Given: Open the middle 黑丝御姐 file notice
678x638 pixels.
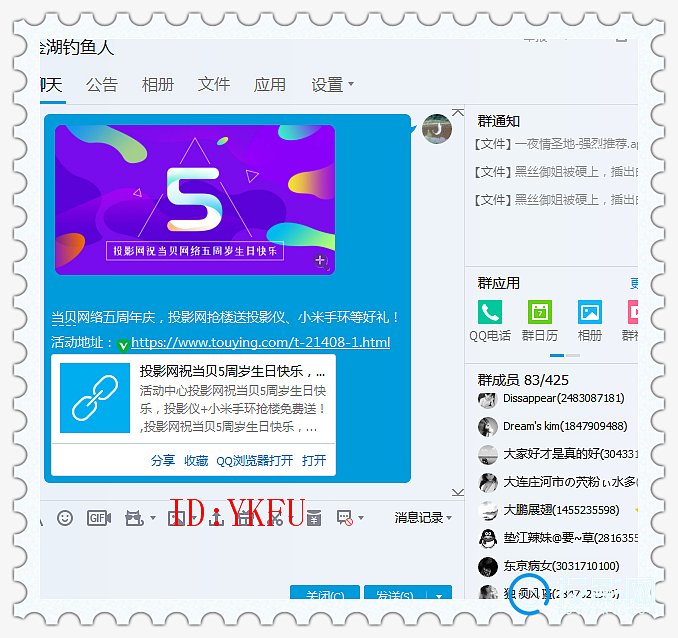Looking at the screenshot, I should (556, 172).
